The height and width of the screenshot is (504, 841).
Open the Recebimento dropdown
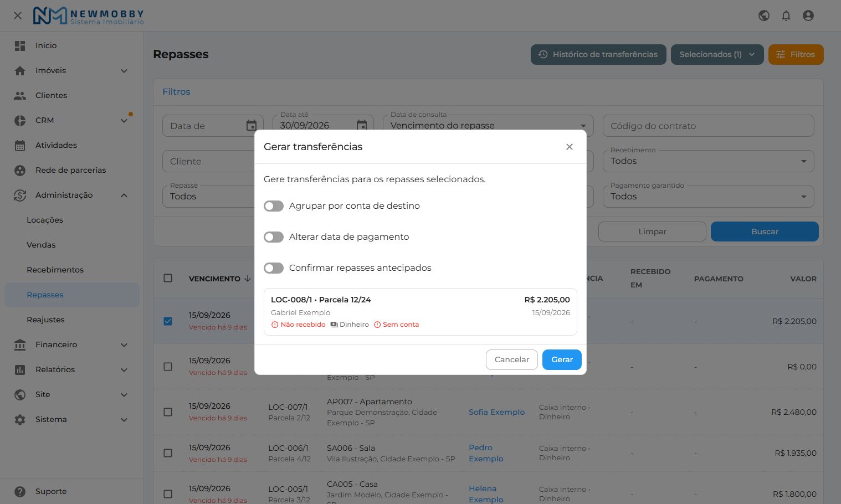709,161
